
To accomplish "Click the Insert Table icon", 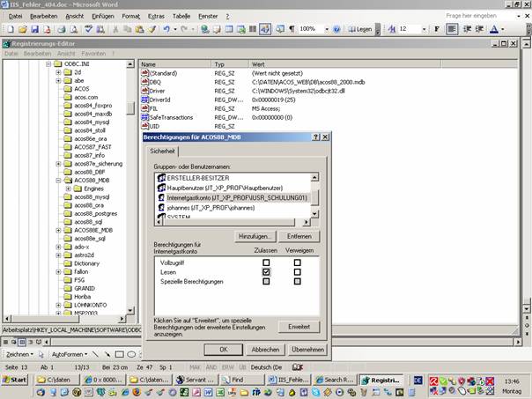I will pos(229,29).
